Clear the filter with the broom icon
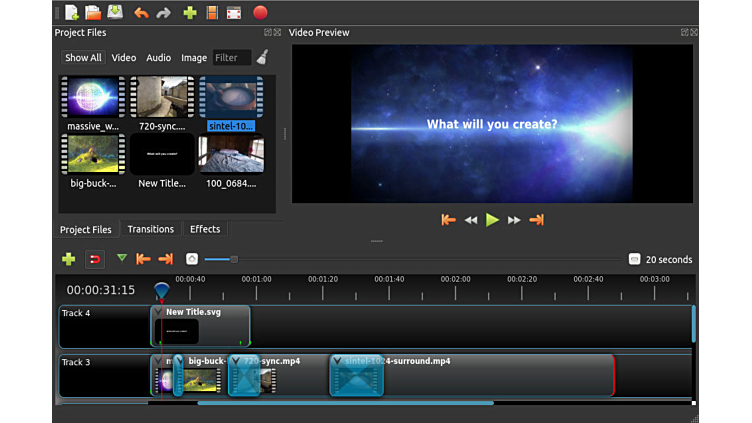 coord(262,57)
